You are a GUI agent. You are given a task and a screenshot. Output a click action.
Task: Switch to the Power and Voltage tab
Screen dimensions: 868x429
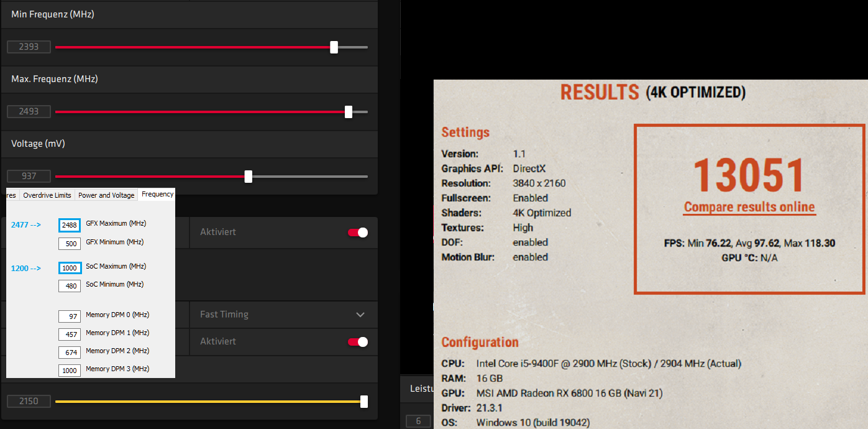(106, 195)
